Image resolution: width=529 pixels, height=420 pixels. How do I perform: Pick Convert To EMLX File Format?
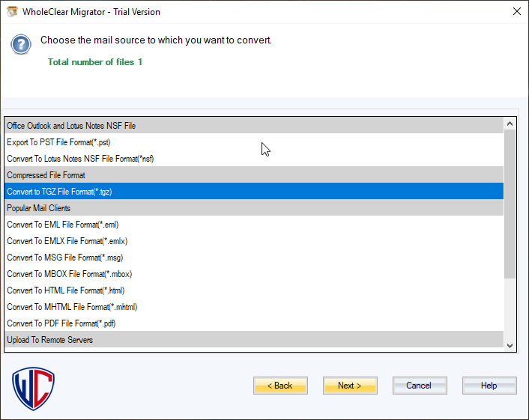click(x=254, y=241)
